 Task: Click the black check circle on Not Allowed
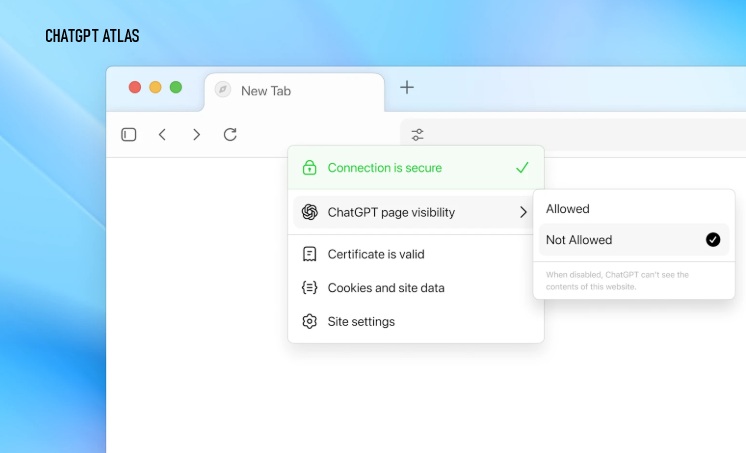pyautogui.click(x=713, y=239)
